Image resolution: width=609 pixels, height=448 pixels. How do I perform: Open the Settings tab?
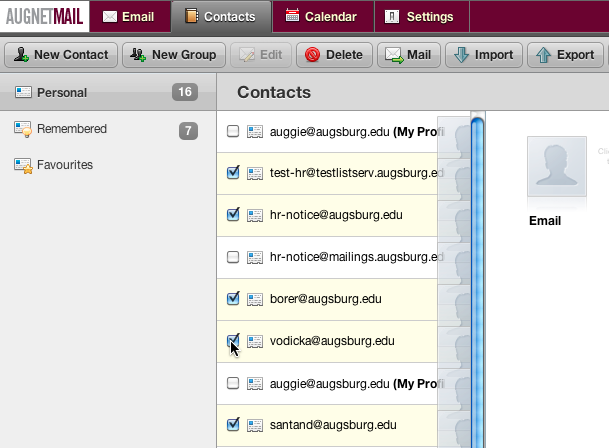(x=422, y=17)
